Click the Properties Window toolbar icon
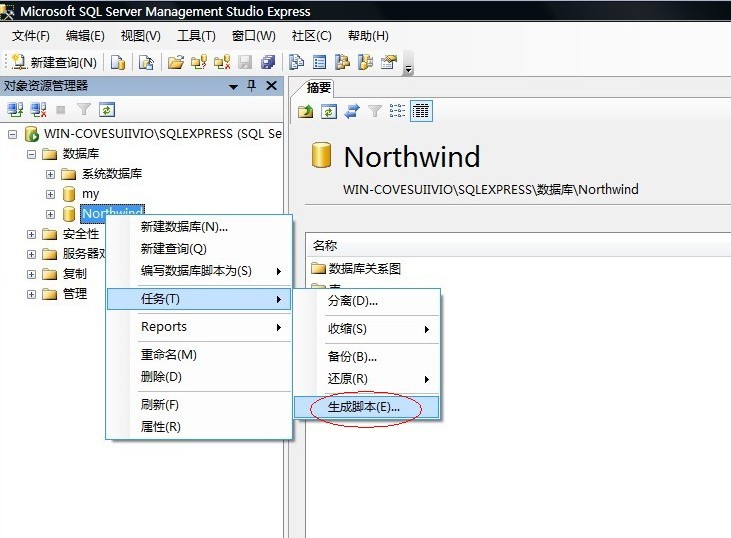Viewport: 731px width, 538px height. pyautogui.click(x=388, y=62)
